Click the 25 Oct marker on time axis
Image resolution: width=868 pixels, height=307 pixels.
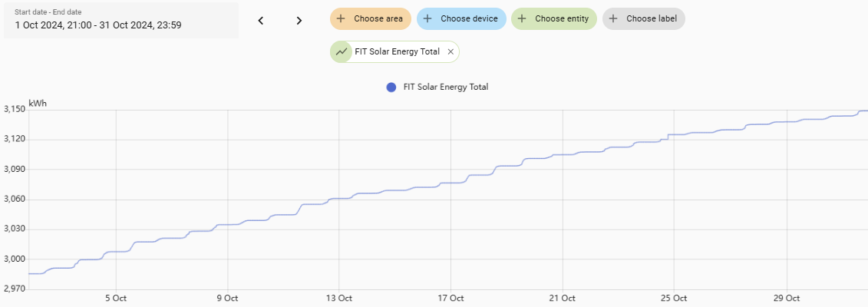pos(673,298)
